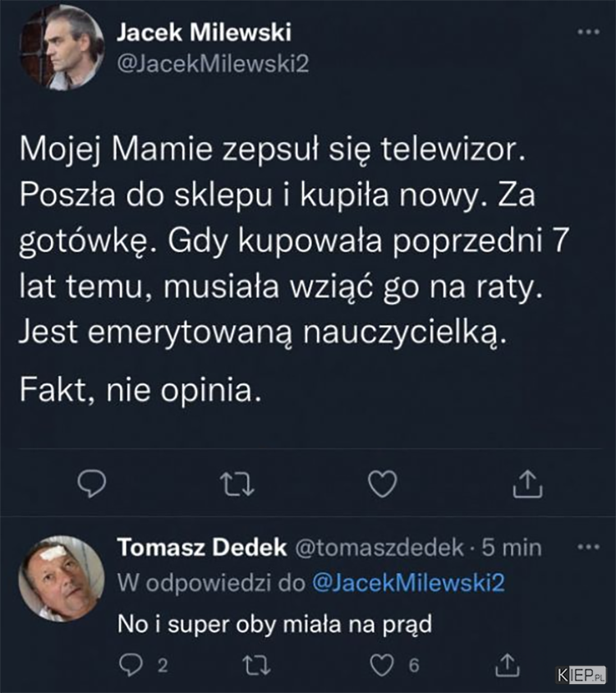This screenshot has width=616, height=693.
Task: Like the main tweet by Jacek Milewski
Action: [x=382, y=486]
